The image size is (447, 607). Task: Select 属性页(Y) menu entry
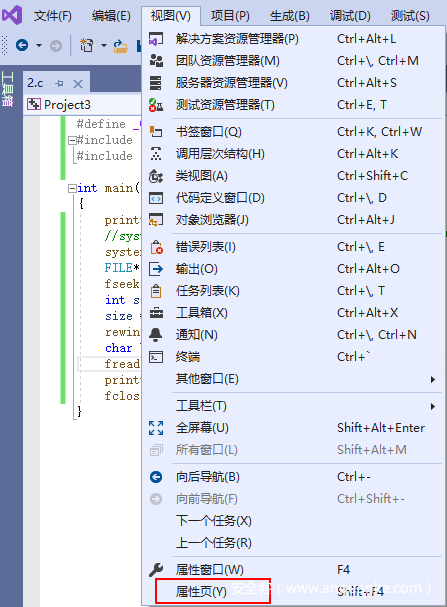pyautogui.click(x=293, y=592)
